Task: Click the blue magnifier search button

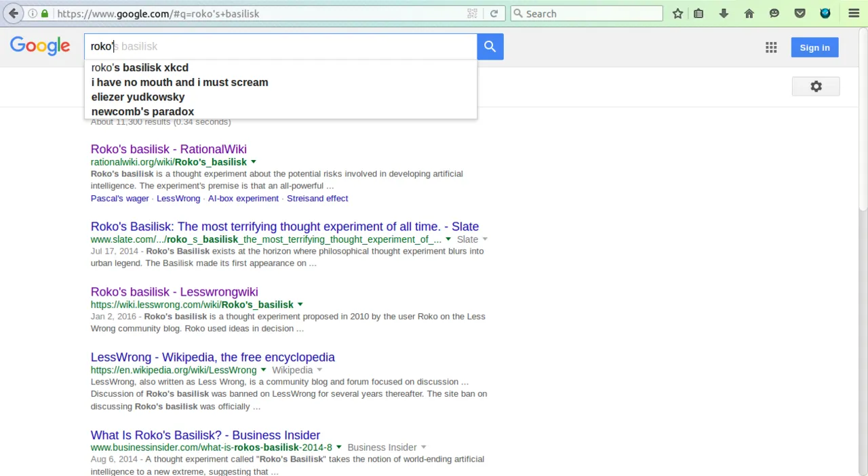Action: point(490,46)
